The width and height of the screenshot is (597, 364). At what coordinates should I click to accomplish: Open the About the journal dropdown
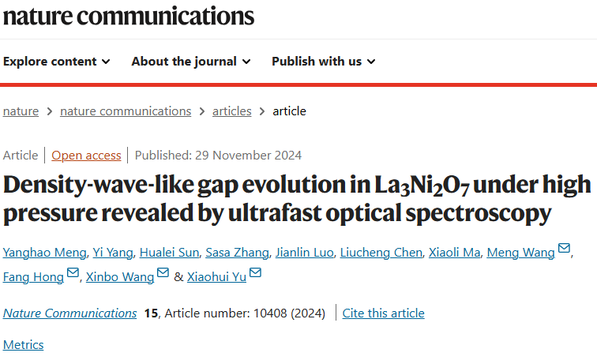pyautogui.click(x=191, y=62)
